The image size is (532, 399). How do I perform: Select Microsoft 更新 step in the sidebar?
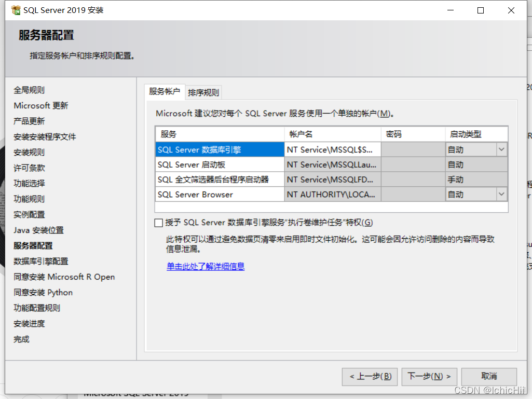point(41,106)
